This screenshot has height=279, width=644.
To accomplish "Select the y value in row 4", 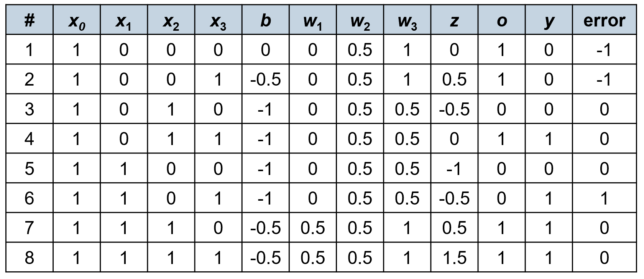I will click(549, 139).
